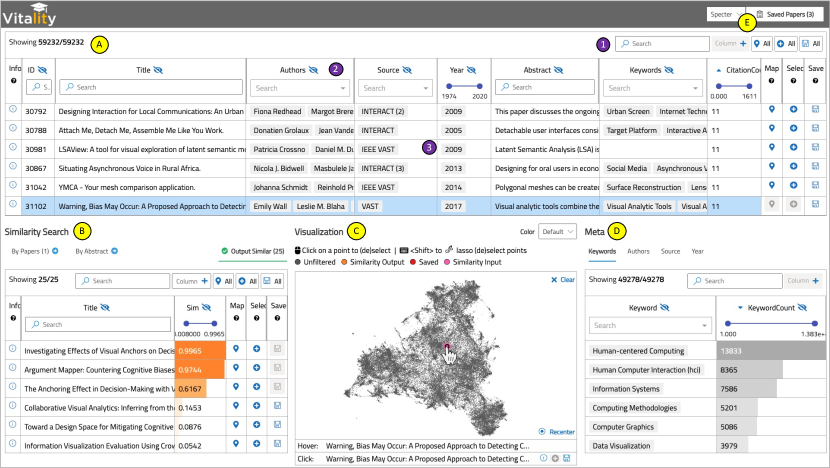Viewport: 830px width, 468px height.
Task: Open the Authors filter dropdown
Action: tap(300, 88)
